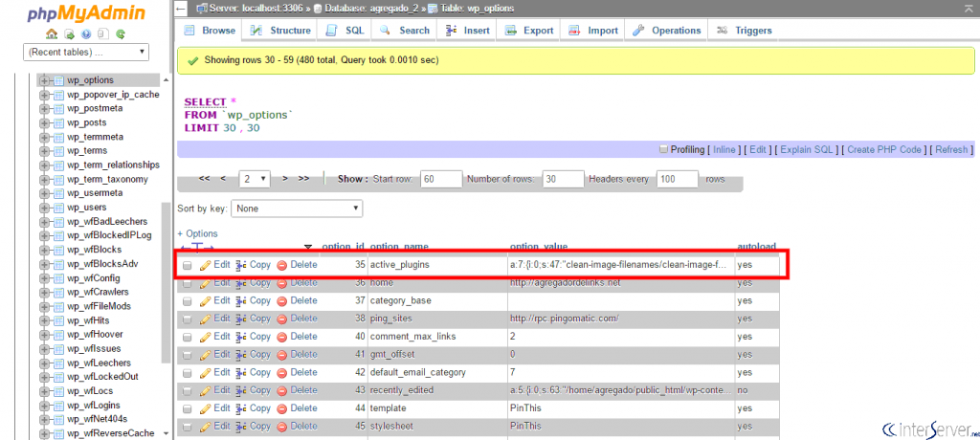This screenshot has height=440, width=980.
Task: Click the Delete icon for template row
Action: pyautogui.click(x=282, y=408)
